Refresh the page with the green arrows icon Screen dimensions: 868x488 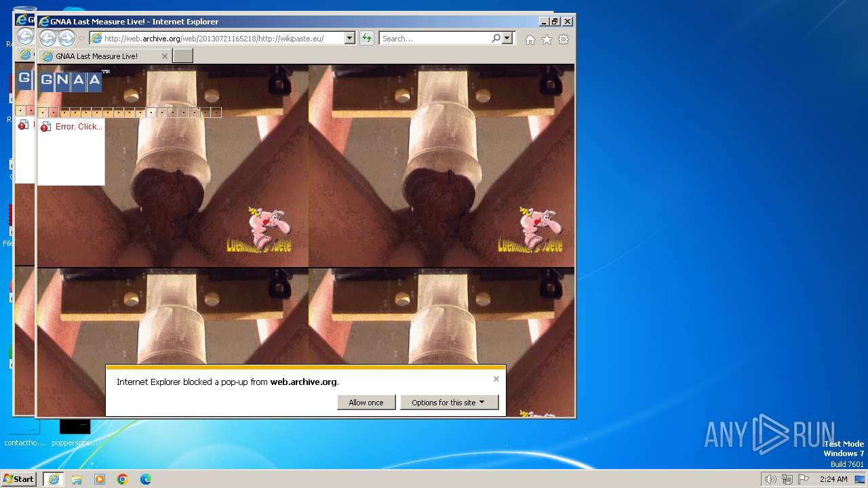point(367,39)
